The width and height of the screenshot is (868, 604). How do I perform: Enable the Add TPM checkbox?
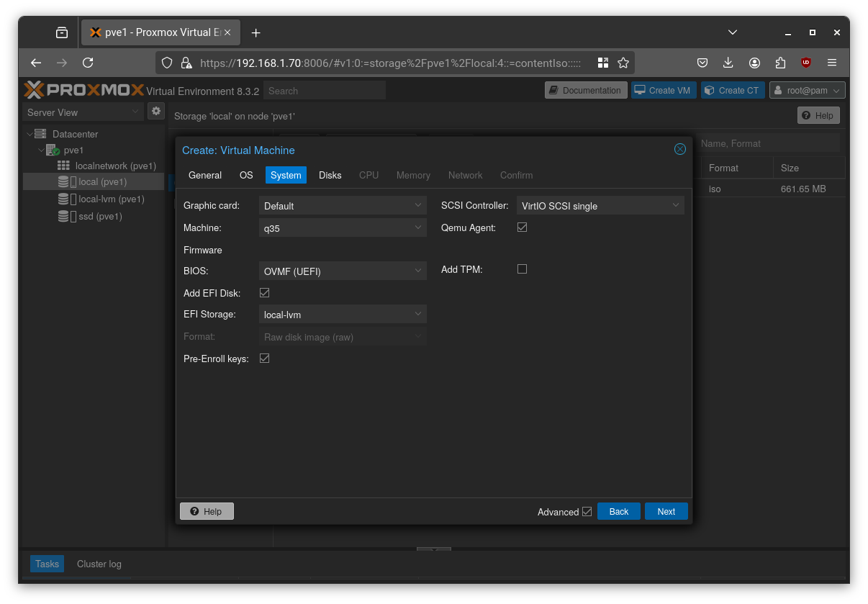pos(522,269)
